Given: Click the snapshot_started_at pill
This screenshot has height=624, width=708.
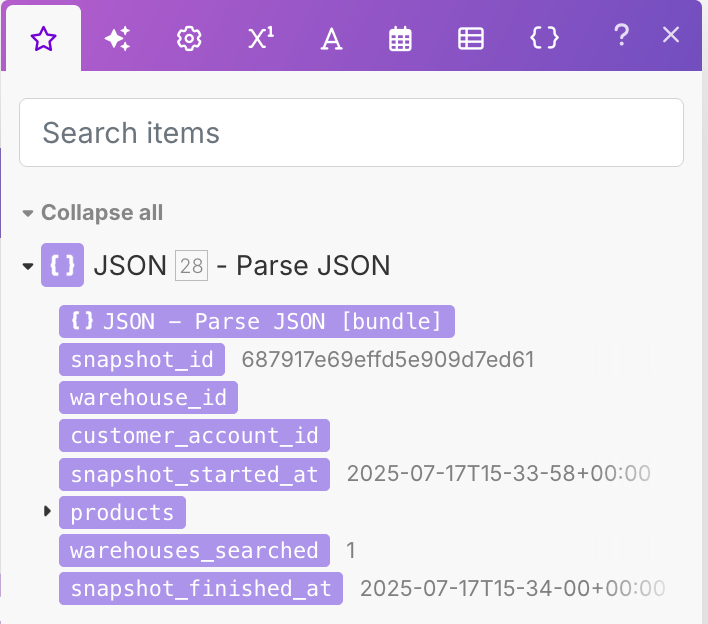Looking at the screenshot, I should [x=194, y=474].
